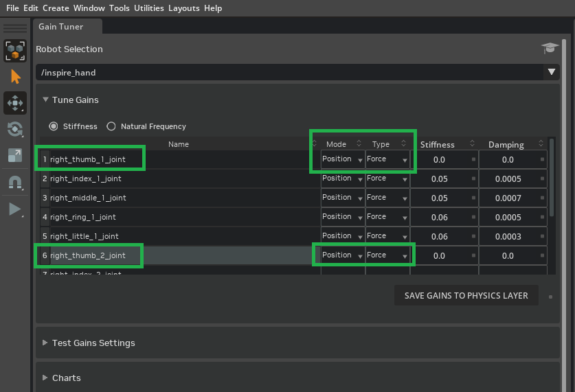Open Mode dropdown for right_little_1_joint
The width and height of the screenshot is (575, 392).
coord(343,236)
